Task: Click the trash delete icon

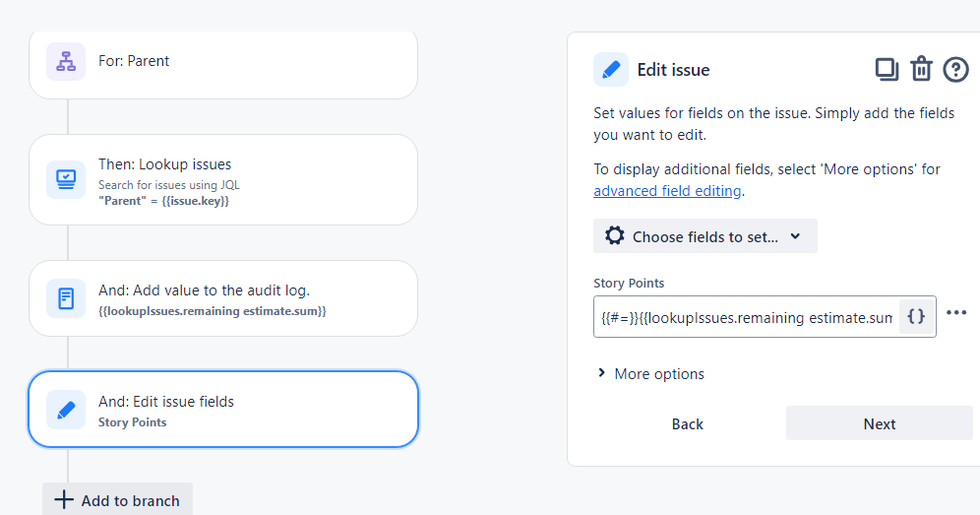Action: [921, 69]
